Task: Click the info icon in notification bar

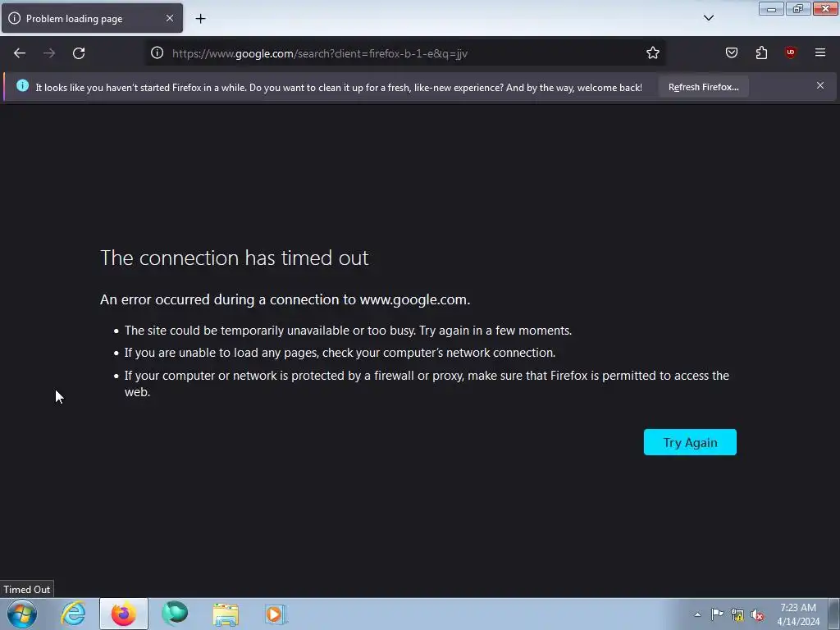Action: click(22, 85)
